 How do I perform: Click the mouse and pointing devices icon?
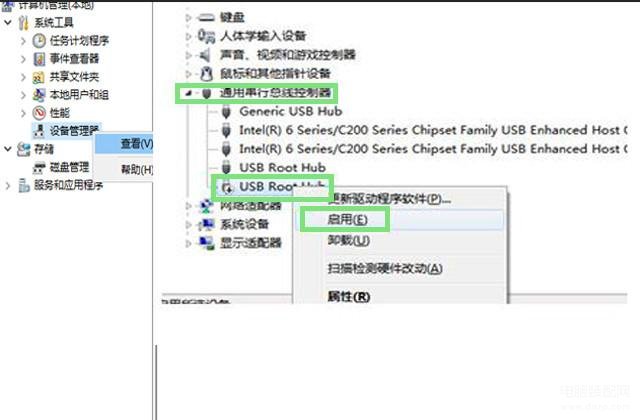point(207,74)
